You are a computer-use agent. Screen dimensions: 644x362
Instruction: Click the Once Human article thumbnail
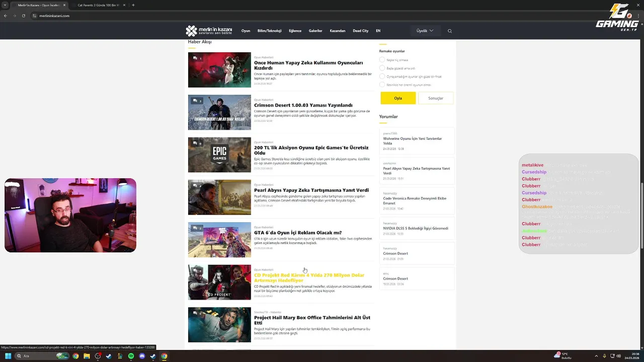click(x=219, y=70)
